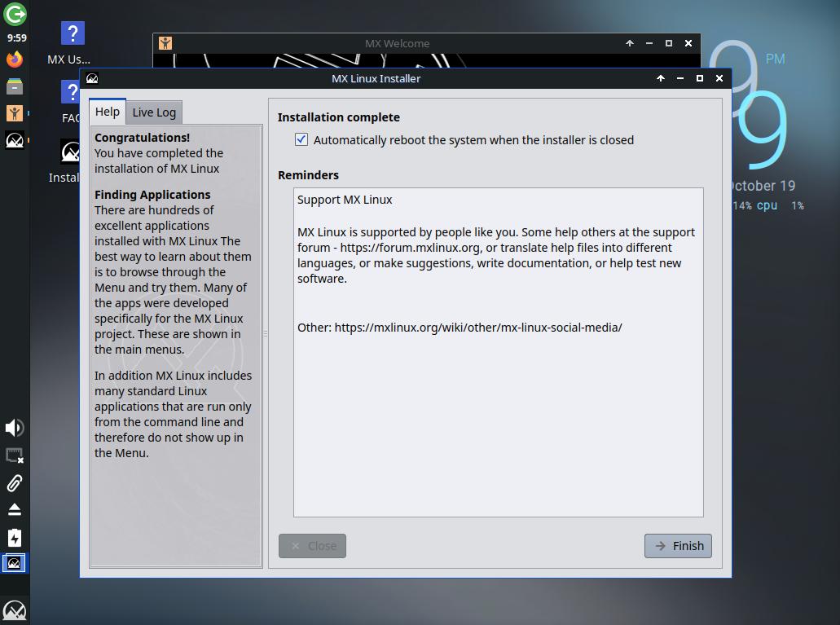840x625 pixels.
Task: Close the MX Welcome window
Action: click(688, 43)
